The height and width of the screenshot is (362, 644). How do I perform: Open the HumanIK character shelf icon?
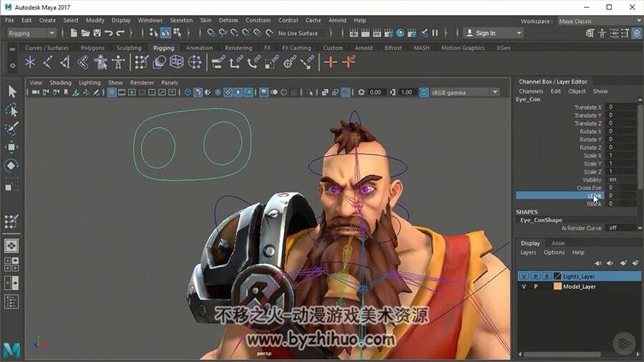click(x=101, y=62)
